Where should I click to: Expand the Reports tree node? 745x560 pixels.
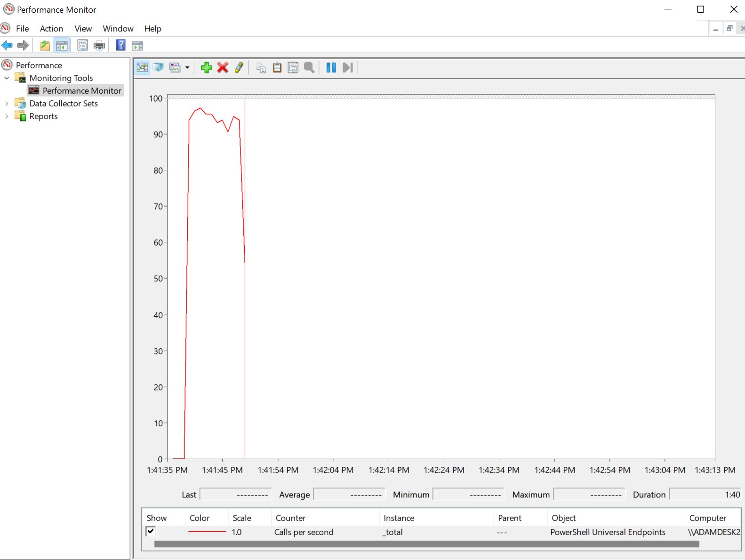point(7,116)
